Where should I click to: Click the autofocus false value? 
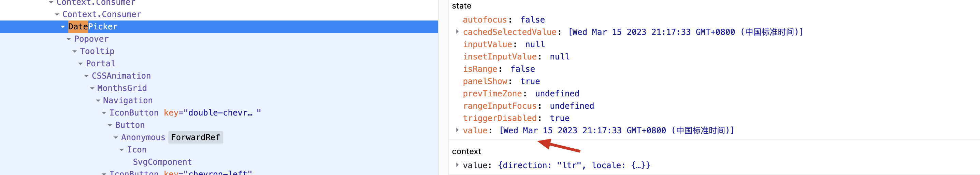(x=533, y=20)
